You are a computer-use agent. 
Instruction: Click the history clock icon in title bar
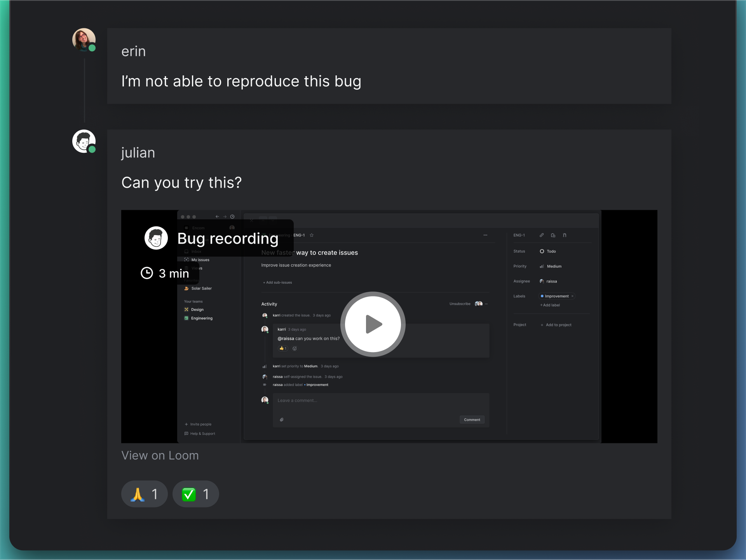click(232, 217)
